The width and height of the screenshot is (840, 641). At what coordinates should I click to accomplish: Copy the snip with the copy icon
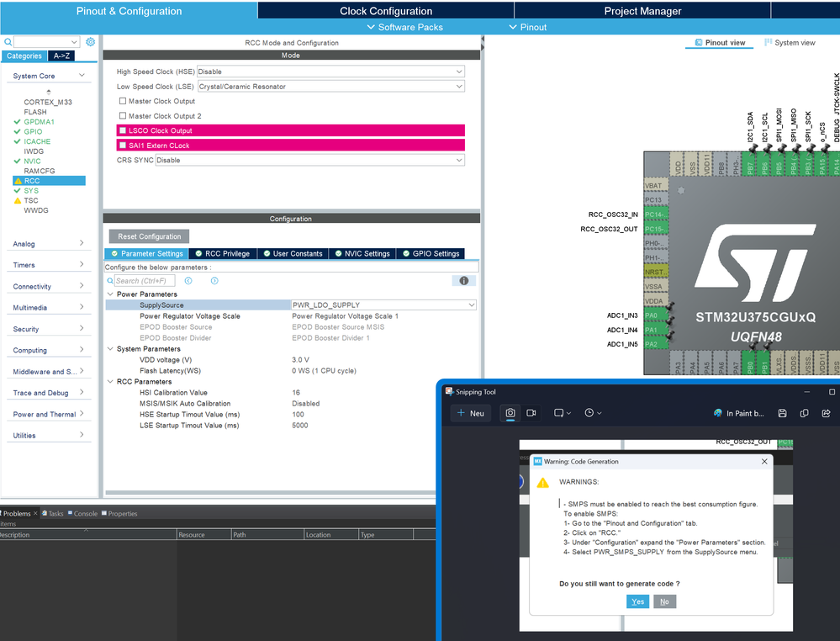point(804,413)
